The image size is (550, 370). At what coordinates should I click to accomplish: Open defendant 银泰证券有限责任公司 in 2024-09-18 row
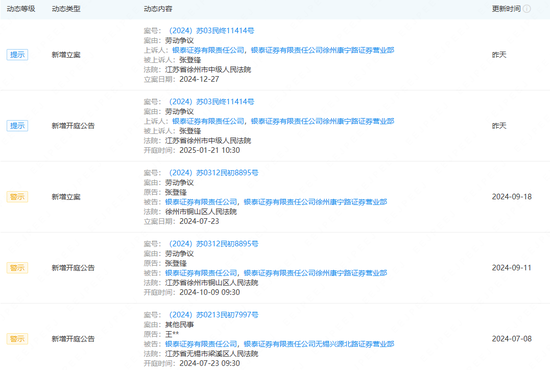click(201, 202)
